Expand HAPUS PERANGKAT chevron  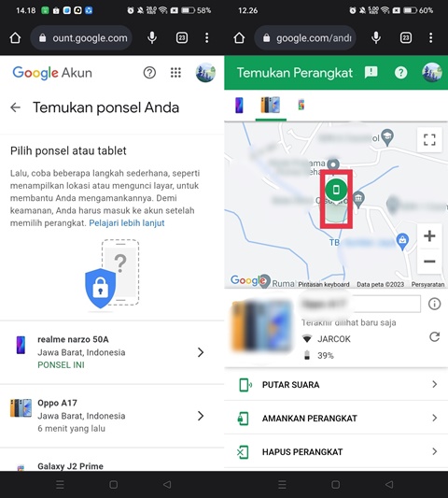tap(435, 451)
